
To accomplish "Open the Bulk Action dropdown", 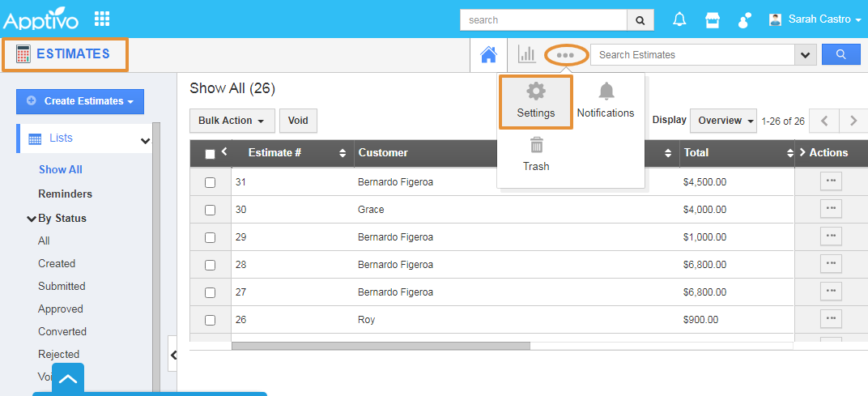I will [x=232, y=121].
